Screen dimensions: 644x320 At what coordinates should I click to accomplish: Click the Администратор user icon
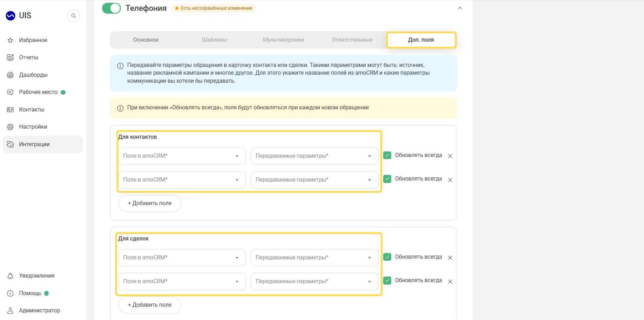pos(11,311)
